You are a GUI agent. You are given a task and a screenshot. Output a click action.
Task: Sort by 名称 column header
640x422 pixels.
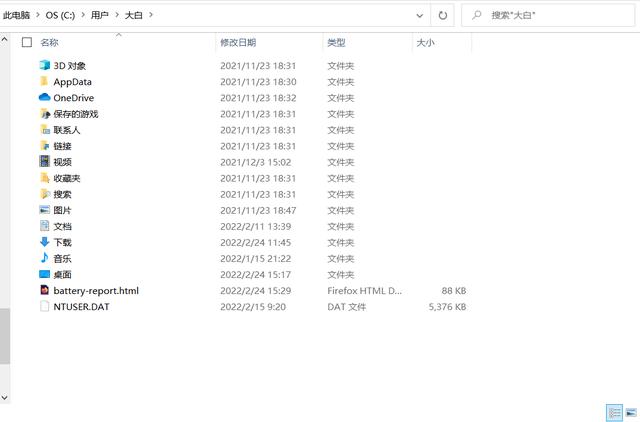tap(49, 42)
